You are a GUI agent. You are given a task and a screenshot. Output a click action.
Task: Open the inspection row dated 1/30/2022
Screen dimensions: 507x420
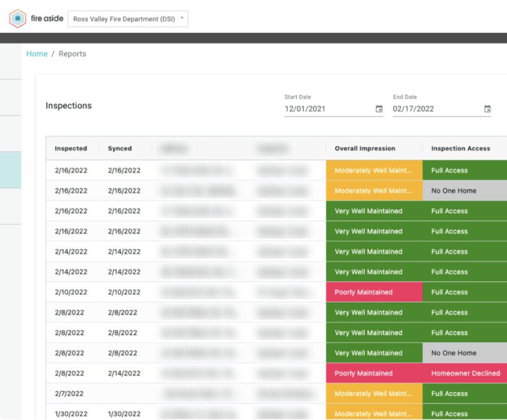tap(277, 412)
